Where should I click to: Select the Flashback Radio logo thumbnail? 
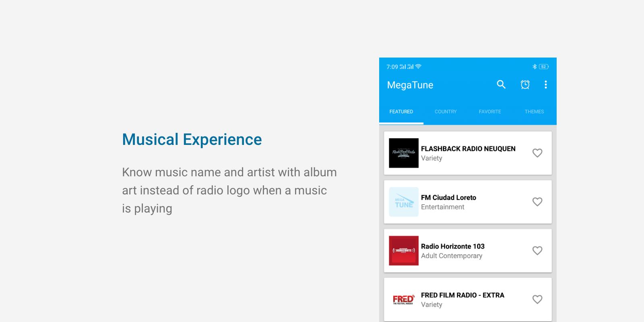(404, 153)
